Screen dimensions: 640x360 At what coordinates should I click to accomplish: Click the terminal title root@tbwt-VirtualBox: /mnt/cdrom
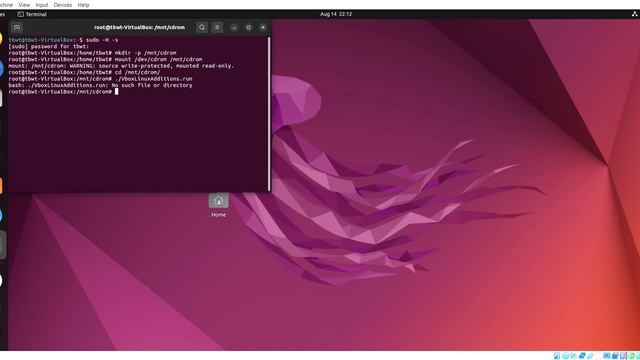pyautogui.click(x=139, y=27)
